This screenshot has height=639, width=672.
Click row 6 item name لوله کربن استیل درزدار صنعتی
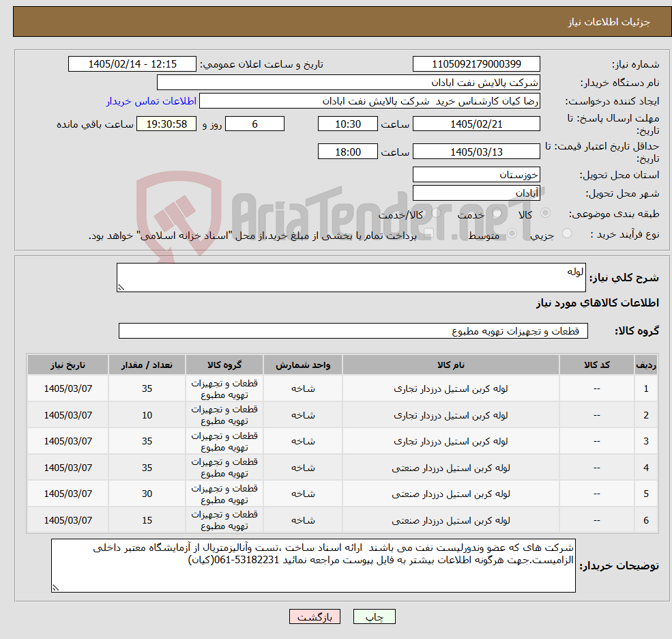tap(450, 520)
